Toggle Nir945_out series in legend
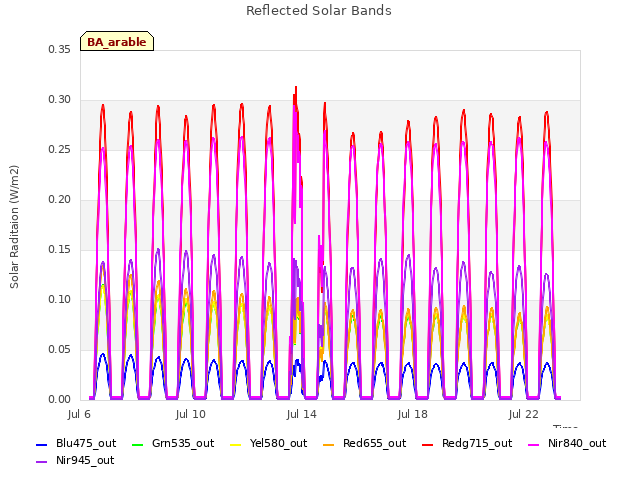 (75, 461)
